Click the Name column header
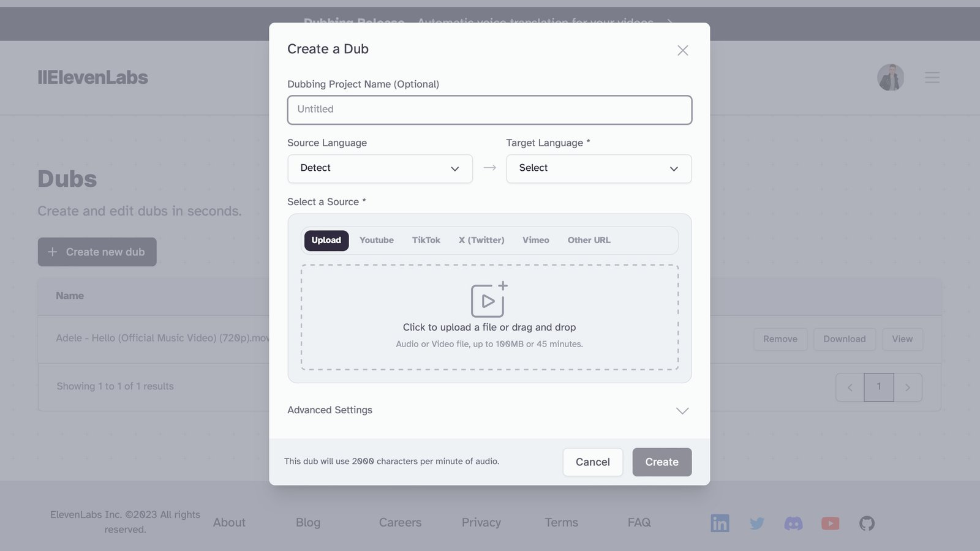The image size is (980, 551). tap(70, 296)
